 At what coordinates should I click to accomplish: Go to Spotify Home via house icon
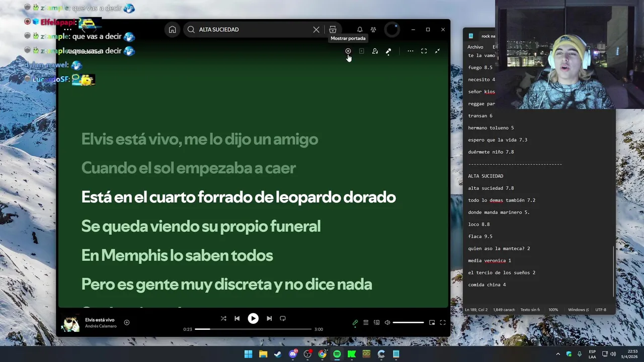(172, 30)
